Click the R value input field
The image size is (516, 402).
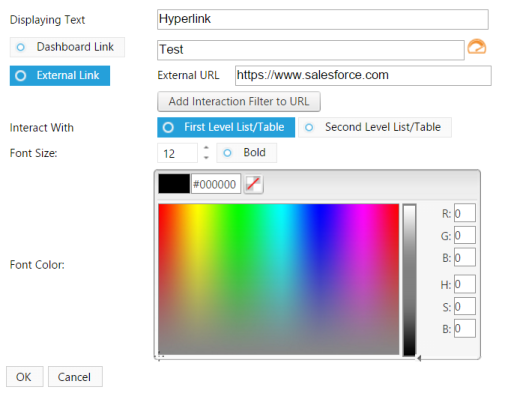465,213
